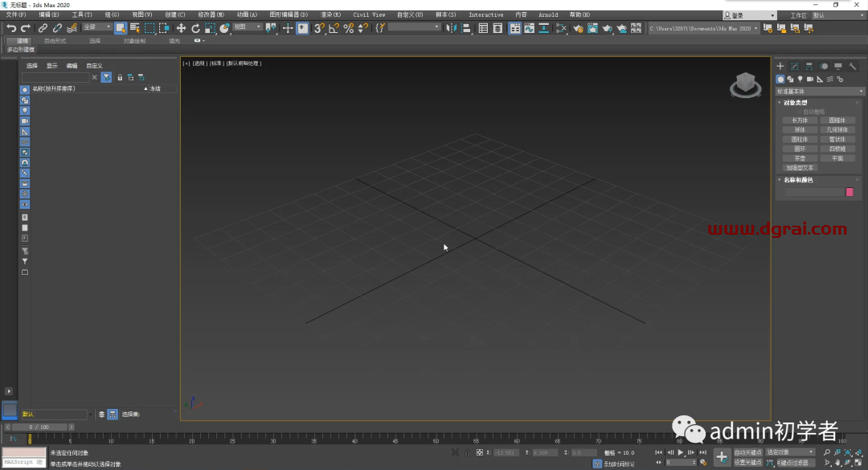The image size is (868, 470).
Task: Click the pink object color swatch
Action: [850, 192]
